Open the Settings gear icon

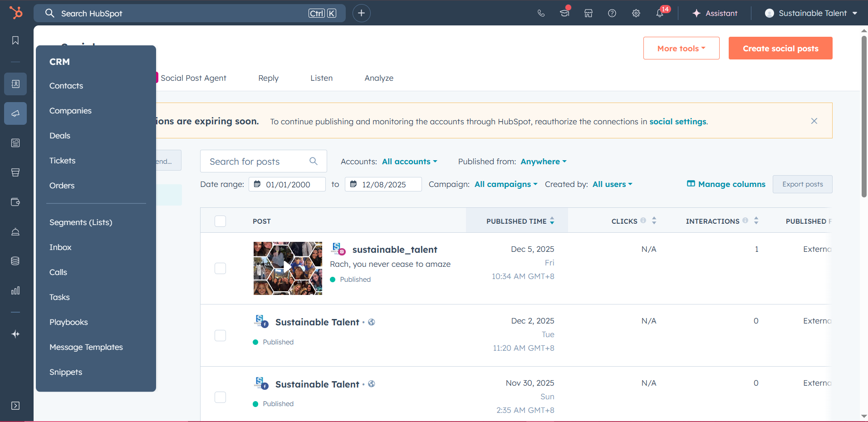[636, 13]
